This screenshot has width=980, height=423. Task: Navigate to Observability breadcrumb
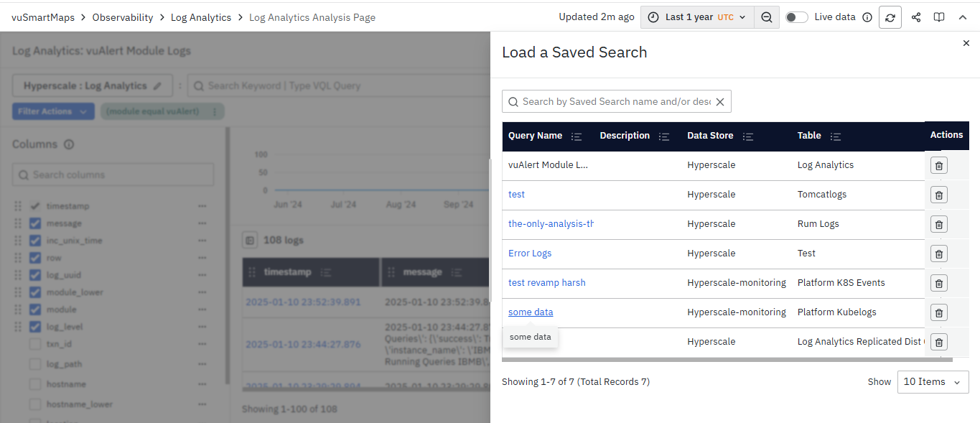click(x=122, y=17)
